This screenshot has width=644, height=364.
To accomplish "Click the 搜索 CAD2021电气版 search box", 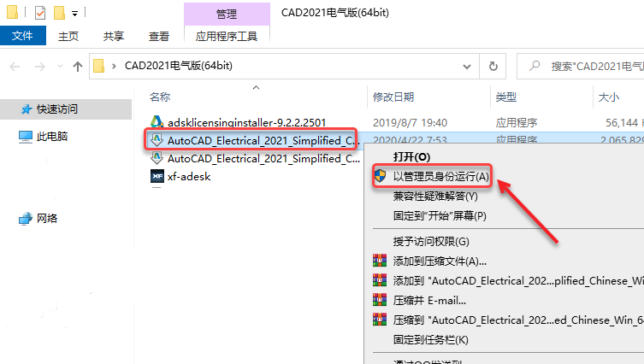I will [x=581, y=66].
